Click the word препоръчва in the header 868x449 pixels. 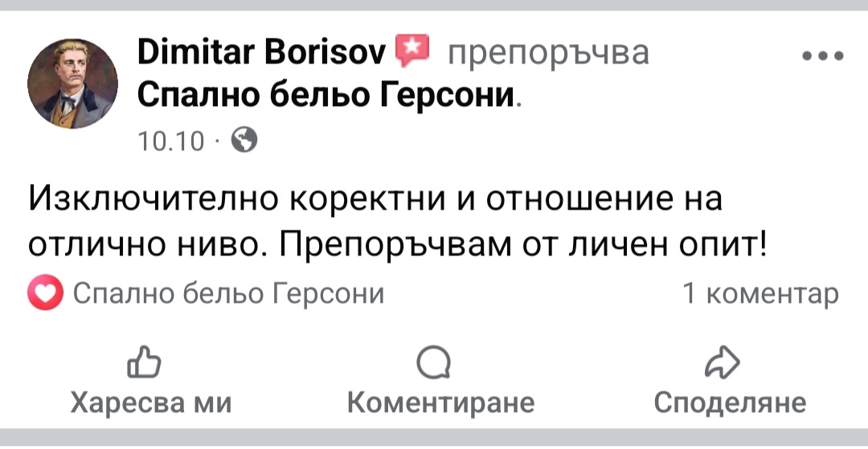point(547,53)
